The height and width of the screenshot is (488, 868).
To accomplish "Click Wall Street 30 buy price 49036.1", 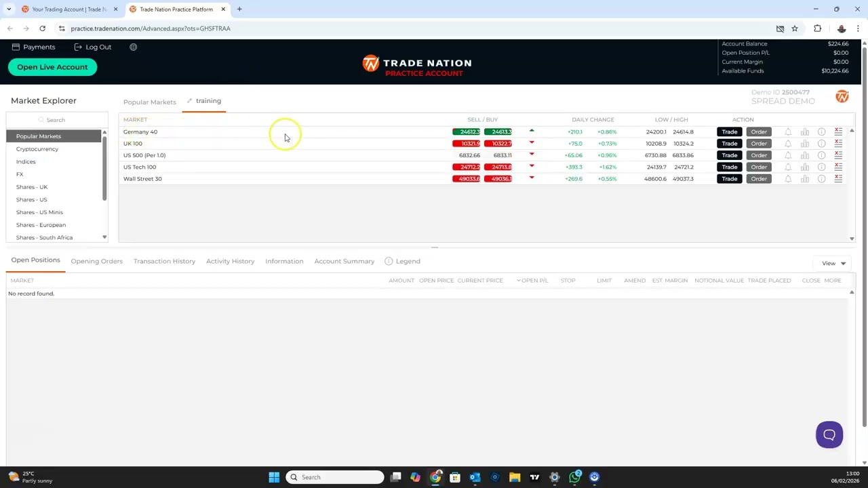I will pyautogui.click(x=498, y=179).
